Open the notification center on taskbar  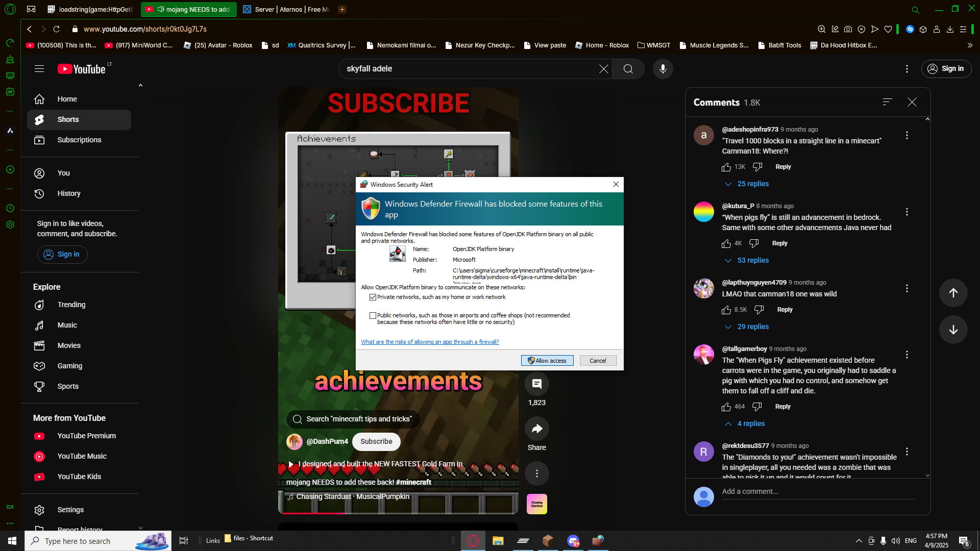pos(964,541)
